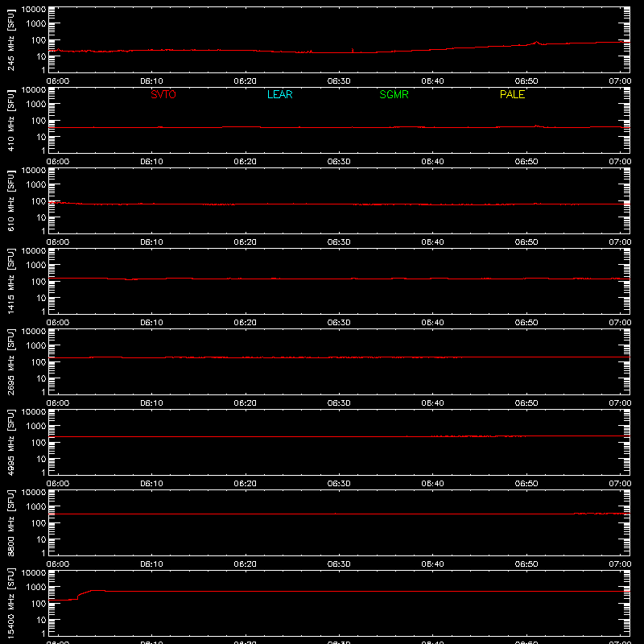Click the 06:30 label under the 610 MHz plot
Viewport: 644px width, 644px height.
[339, 242]
